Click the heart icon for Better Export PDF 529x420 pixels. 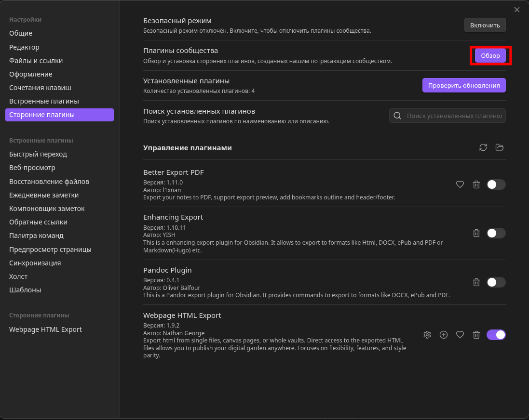pyautogui.click(x=460, y=184)
